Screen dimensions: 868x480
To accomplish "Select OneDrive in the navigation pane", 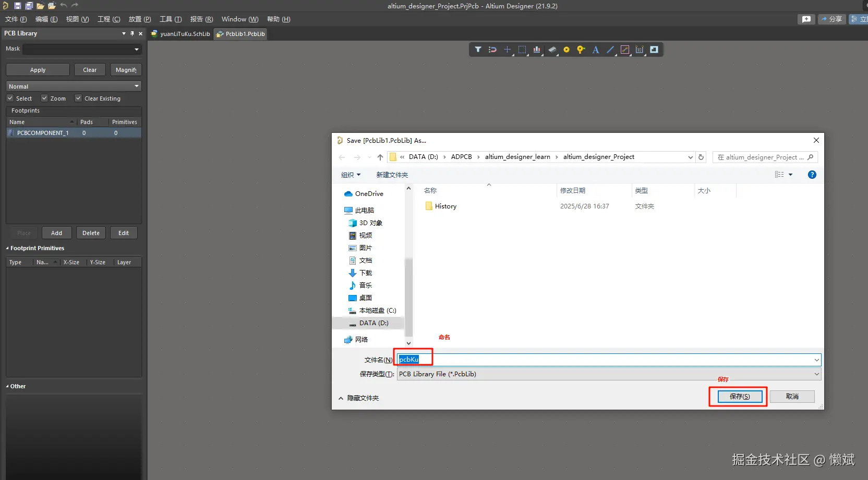I will pyautogui.click(x=364, y=194).
